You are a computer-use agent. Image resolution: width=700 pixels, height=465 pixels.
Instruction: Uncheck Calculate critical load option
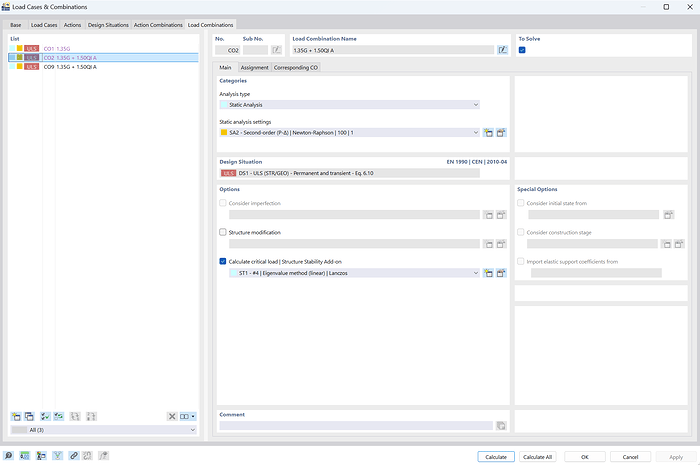click(223, 262)
